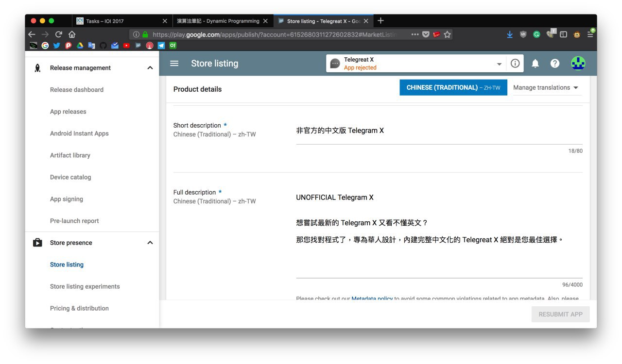The image size is (622, 364).
Task: Open the Google Drive bookmark
Action: click(x=80, y=46)
